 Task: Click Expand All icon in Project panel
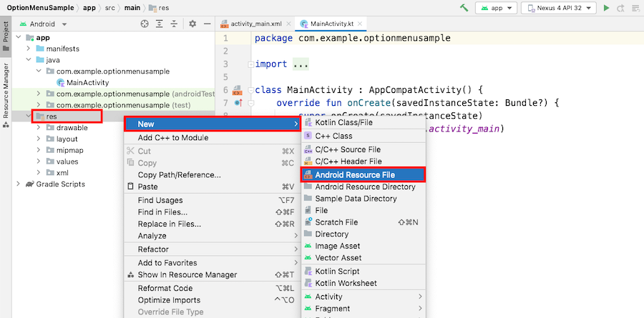click(160, 24)
